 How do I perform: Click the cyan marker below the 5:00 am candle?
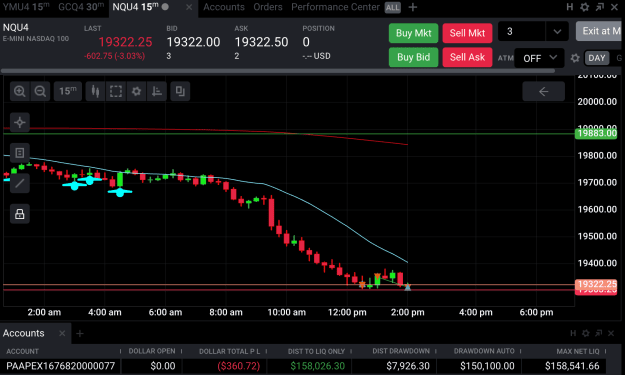tap(120, 192)
